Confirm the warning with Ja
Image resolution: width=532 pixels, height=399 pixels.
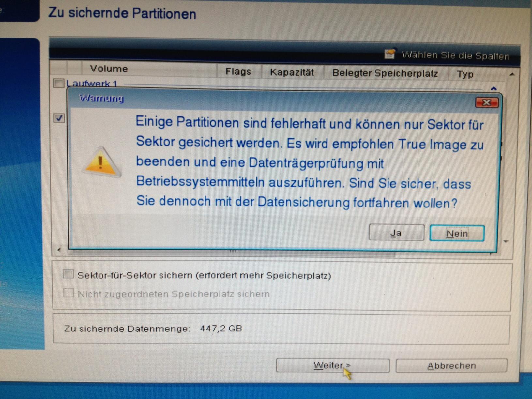coord(396,233)
